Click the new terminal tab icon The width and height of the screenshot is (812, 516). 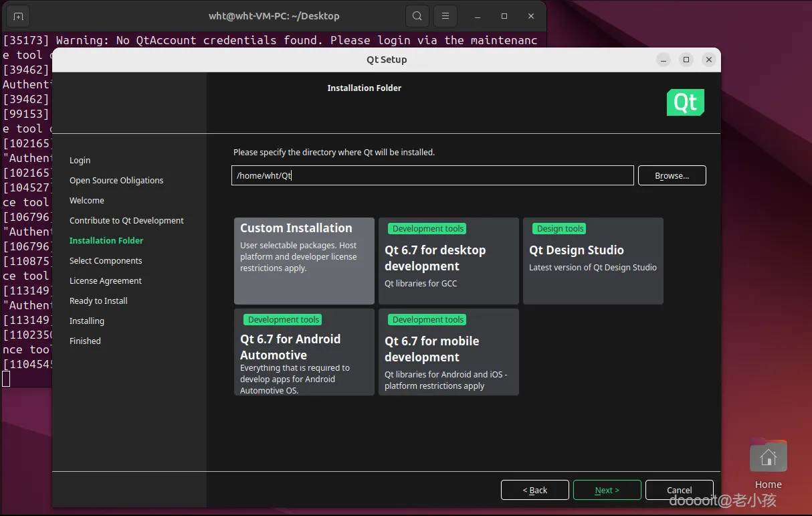point(18,16)
